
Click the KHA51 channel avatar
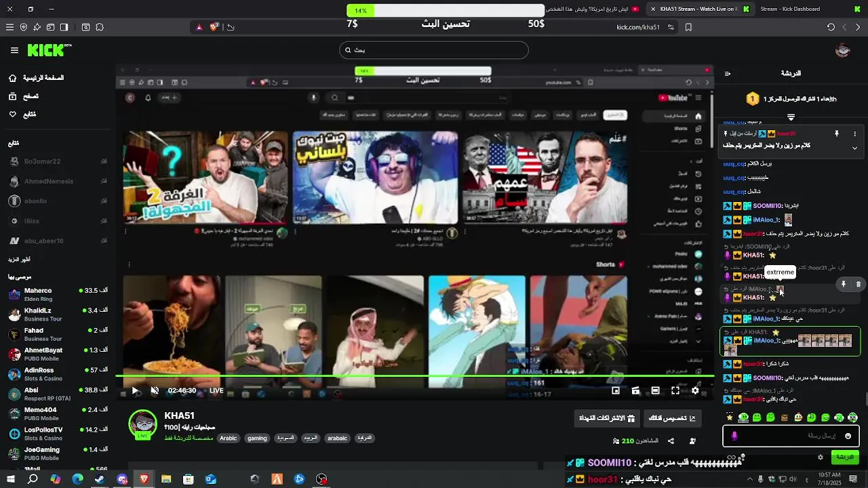(143, 424)
